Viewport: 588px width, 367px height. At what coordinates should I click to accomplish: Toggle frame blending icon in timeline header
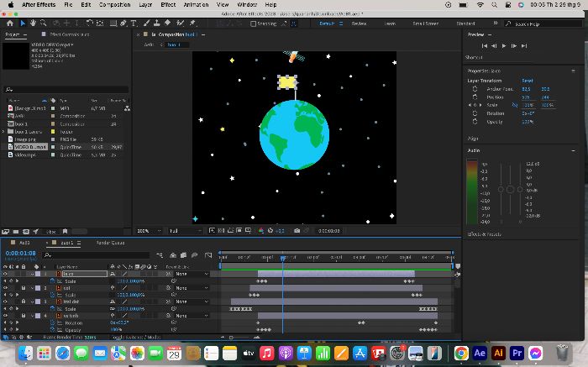(183, 255)
